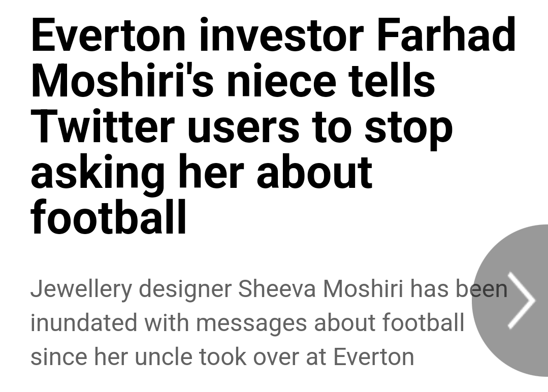Click the word "investor" in the headline

pyautogui.click(x=281, y=36)
